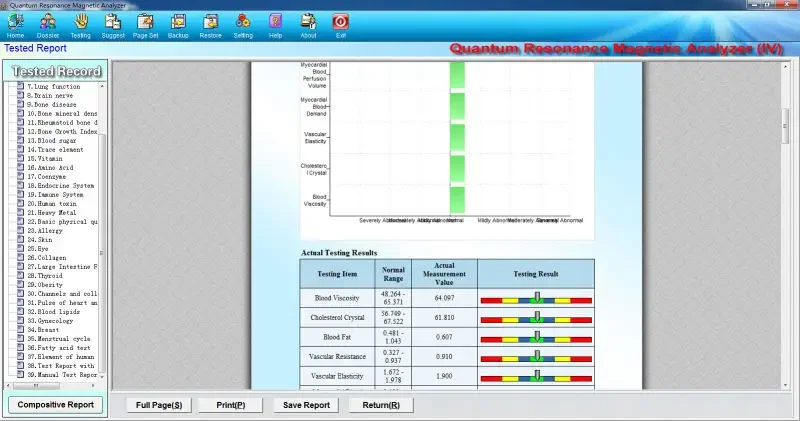This screenshot has height=421, width=800.
Task: Select 33.Gynecology report
Action: click(x=50, y=320)
